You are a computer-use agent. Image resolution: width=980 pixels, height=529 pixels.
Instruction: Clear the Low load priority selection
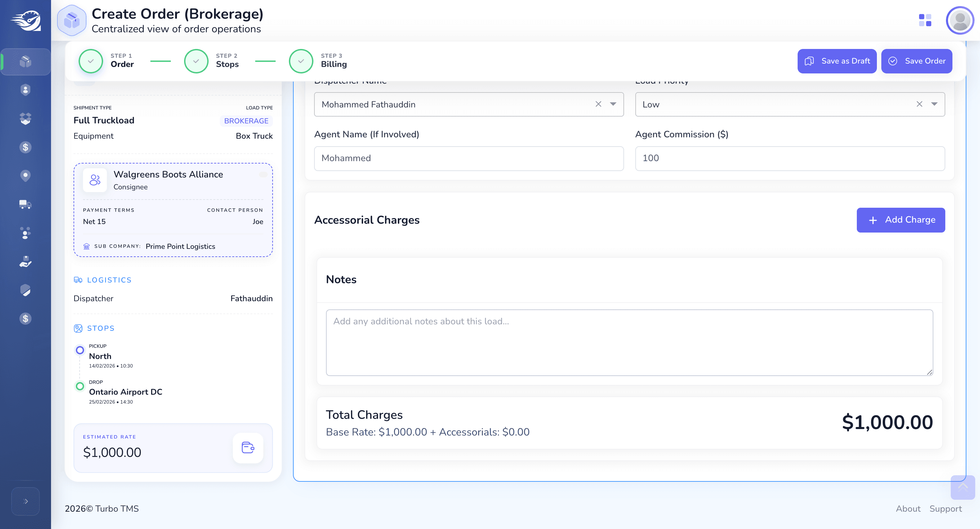[919, 104]
